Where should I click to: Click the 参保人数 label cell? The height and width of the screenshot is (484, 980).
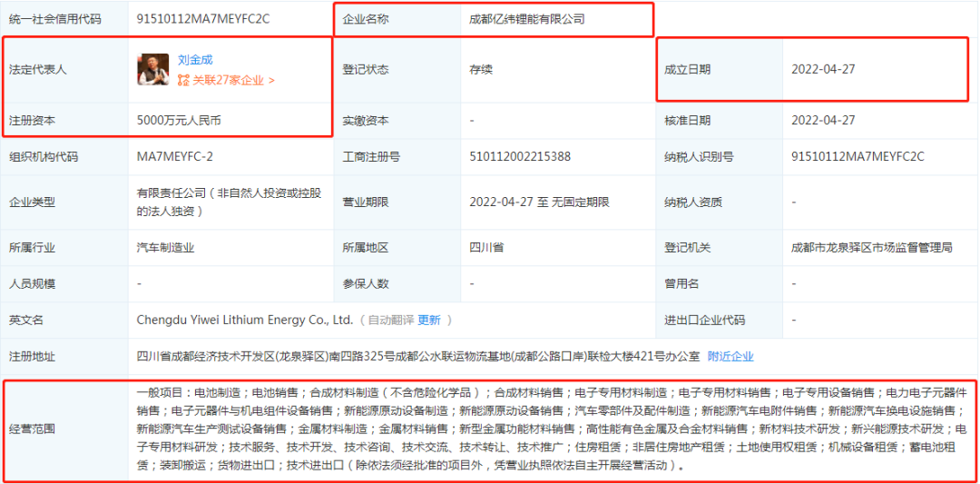click(x=397, y=284)
